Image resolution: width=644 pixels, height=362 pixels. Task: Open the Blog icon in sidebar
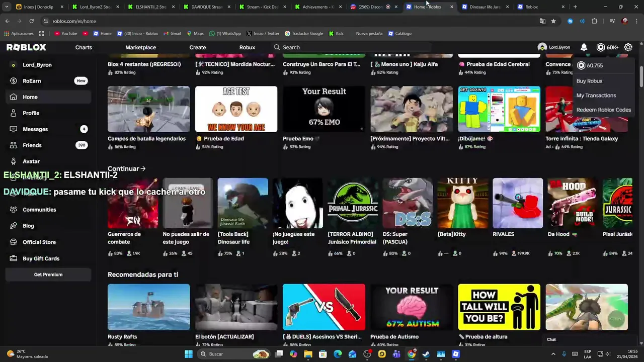[x=13, y=226]
